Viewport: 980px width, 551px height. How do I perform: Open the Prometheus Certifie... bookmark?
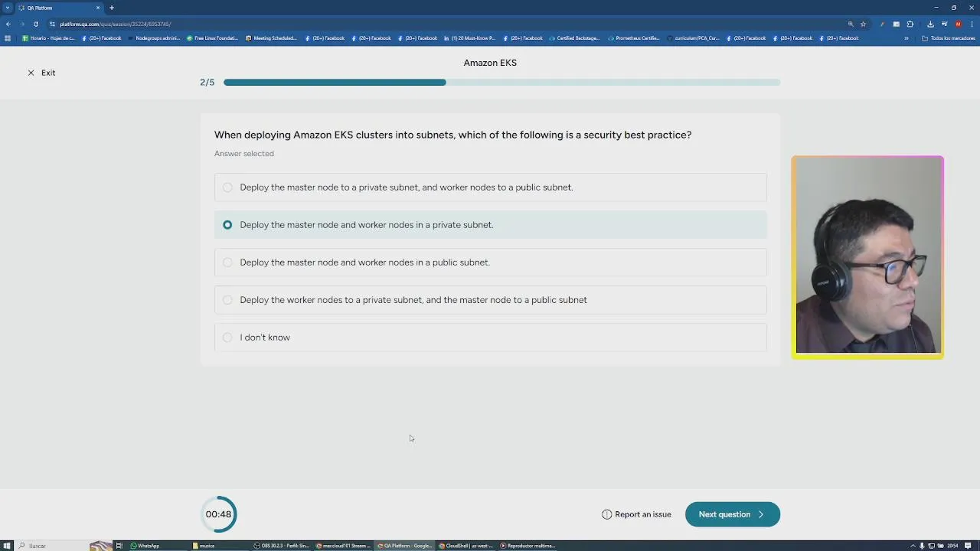pyautogui.click(x=634, y=38)
